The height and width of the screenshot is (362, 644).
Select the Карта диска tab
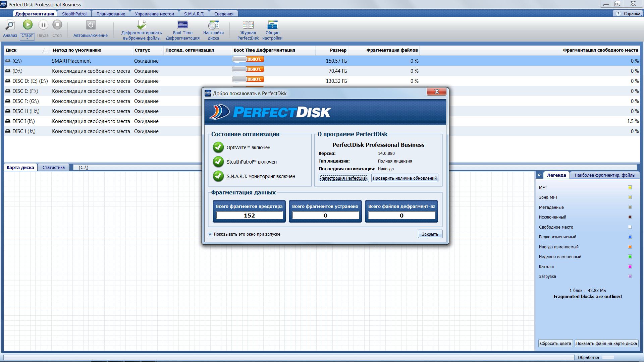pos(20,167)
